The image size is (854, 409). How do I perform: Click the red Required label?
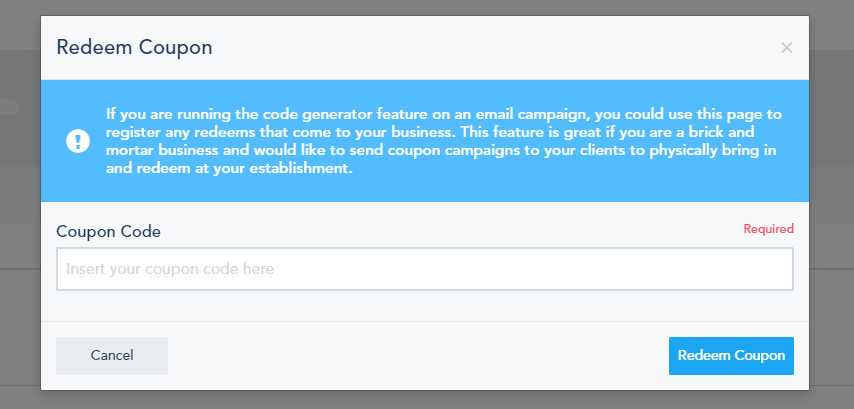click(x=768, y=229)
